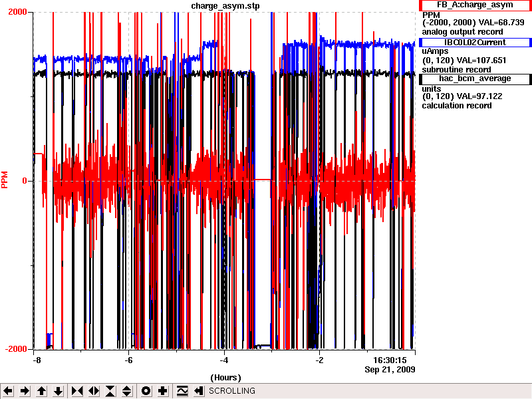Image resolution: width=532 pixels, height=399 pixels.
Task: Select the FB_A:charge_asym curve legend entry
Action: (475, 5)
